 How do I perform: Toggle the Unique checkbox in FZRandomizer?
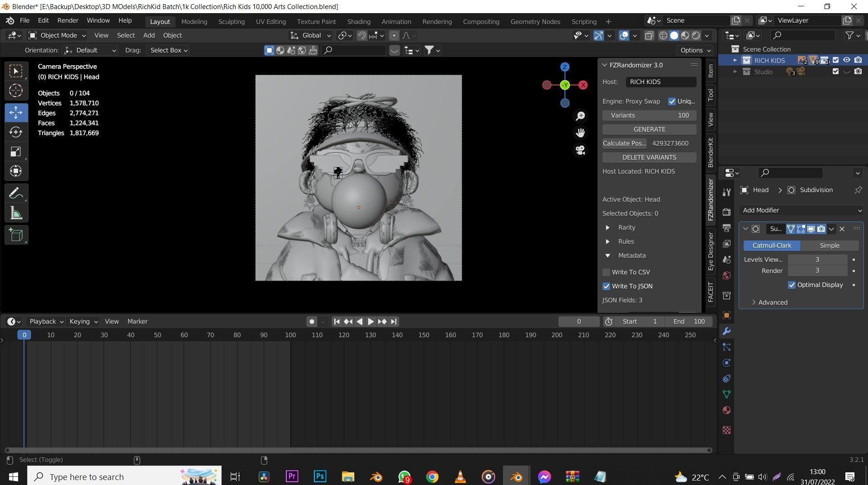672,101
